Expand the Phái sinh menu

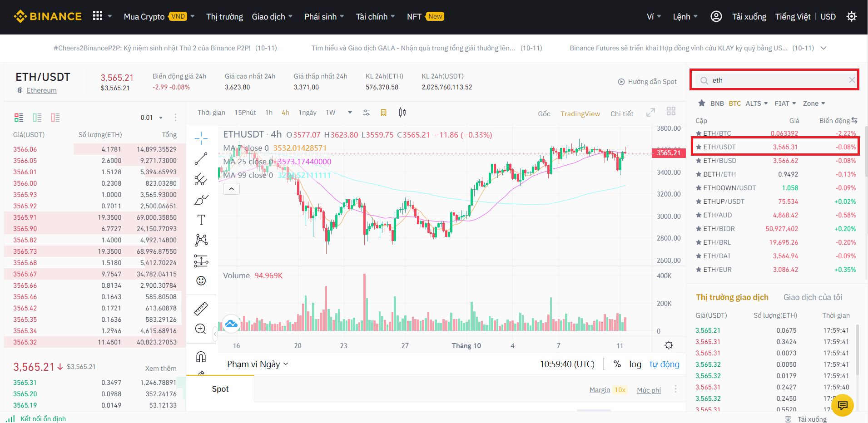pyautogui.click(x=324, y=16)
